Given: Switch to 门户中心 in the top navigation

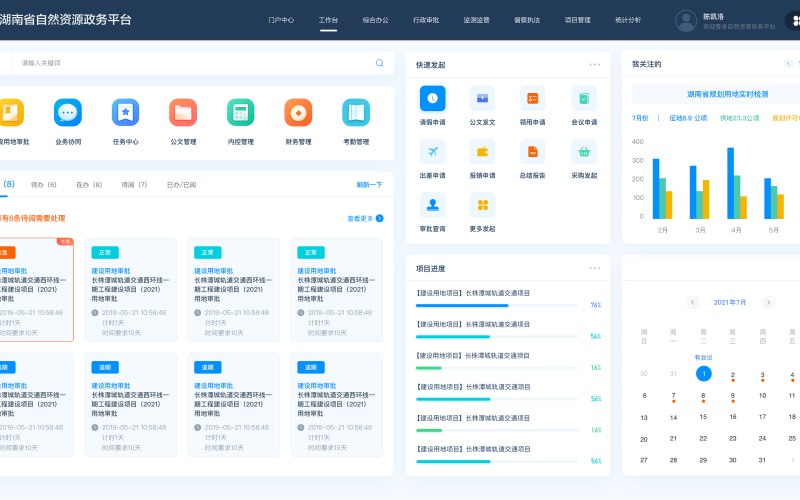Looking at the screenshot, I should [281, 20].
